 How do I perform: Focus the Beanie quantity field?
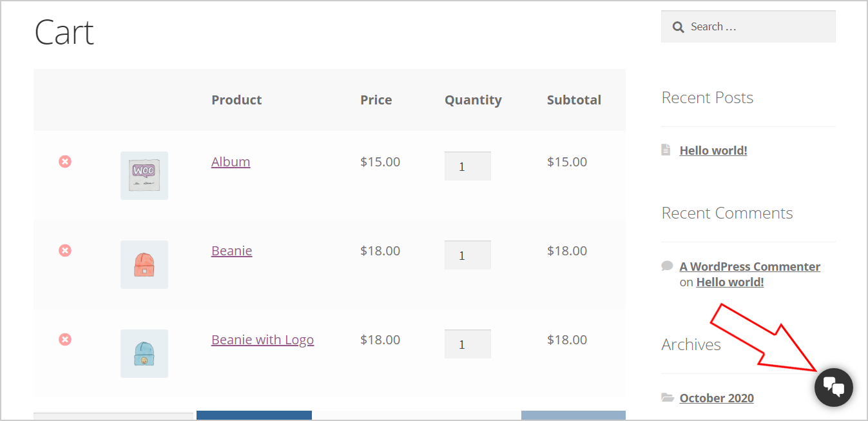467,255
